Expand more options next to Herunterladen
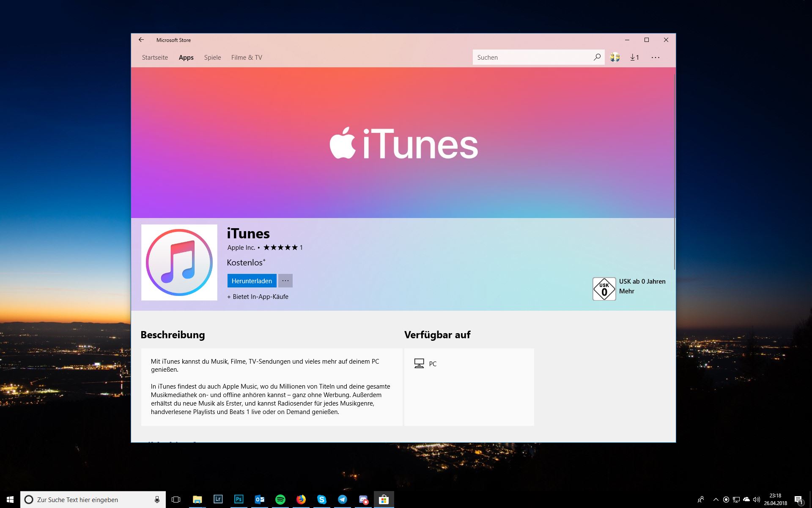 click(x=285, y=281)
